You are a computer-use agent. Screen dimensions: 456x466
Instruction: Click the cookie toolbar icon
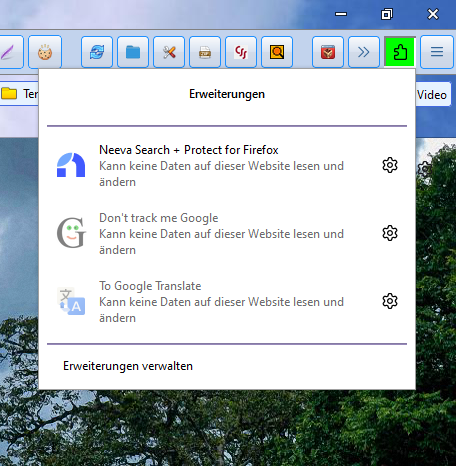[x=45, y=52]
